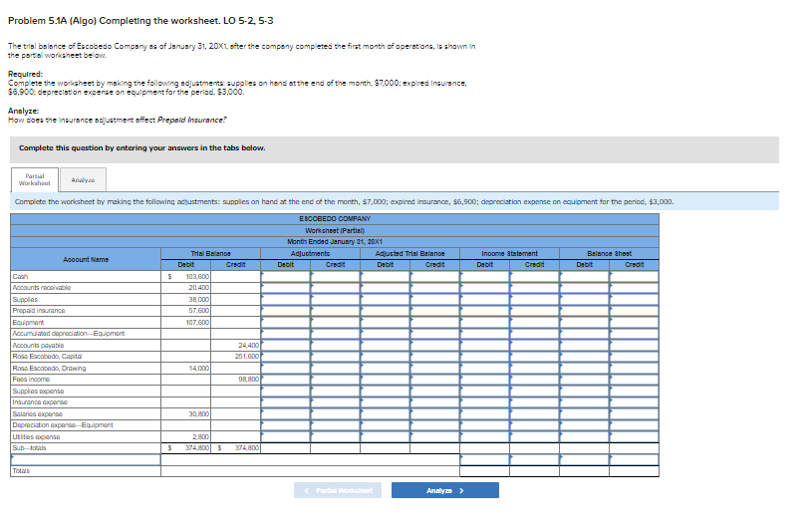Viewport: 808px width, 532px height.
Task: Click the Sub—totals row label
Action: (29, 448)
